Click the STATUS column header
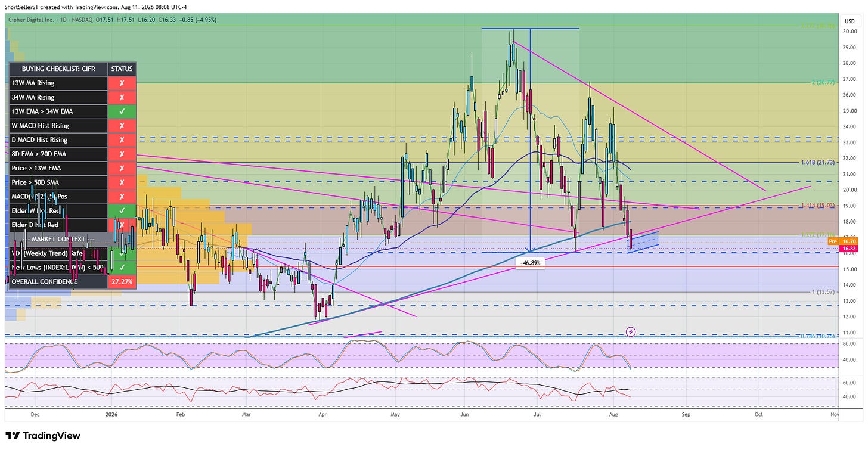 pyautogui.click(x=122, y=69)
